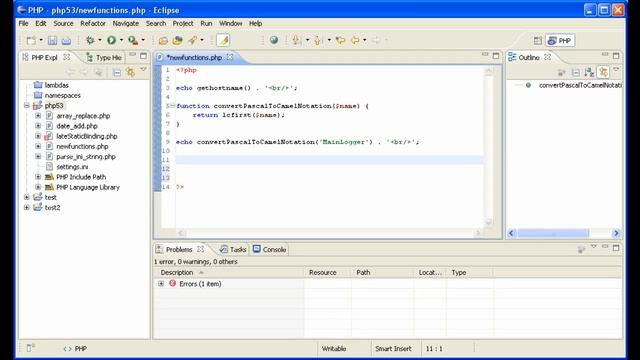Screen dimensions: 640x360
Task: Switch to the Tasks tab
Action: 233,249
